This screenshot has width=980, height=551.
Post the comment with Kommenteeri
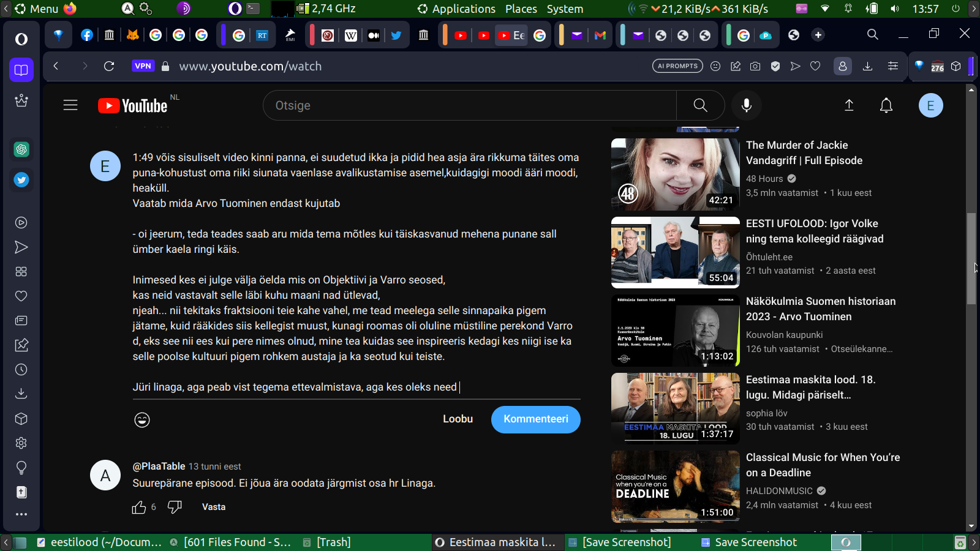coord(536,419)
